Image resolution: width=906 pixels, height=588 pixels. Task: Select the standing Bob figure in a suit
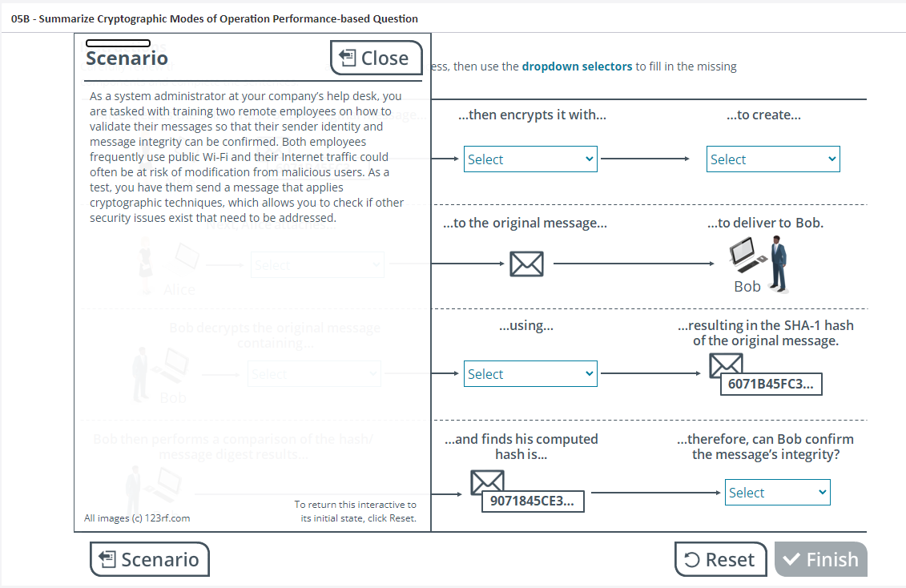(x=777, y=264)
